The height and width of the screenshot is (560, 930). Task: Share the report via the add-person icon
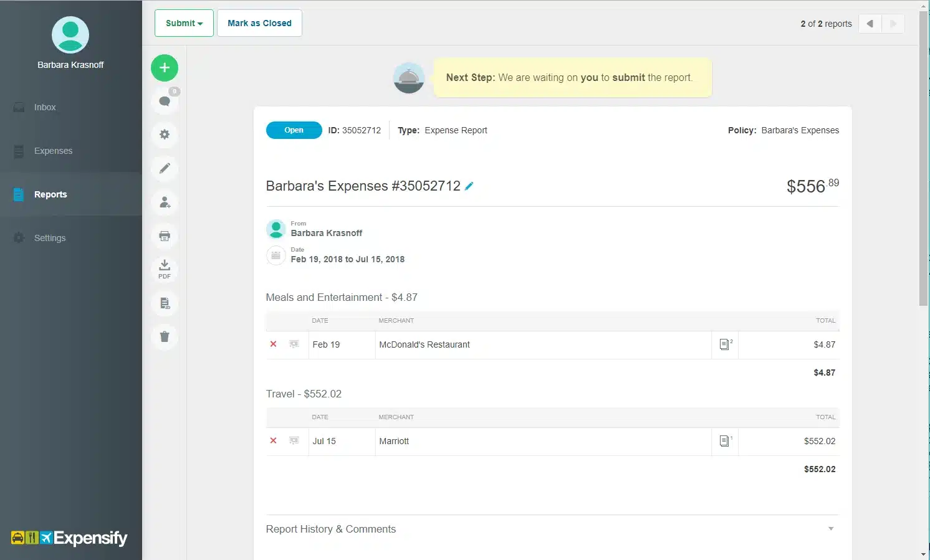tap(164, 202)
